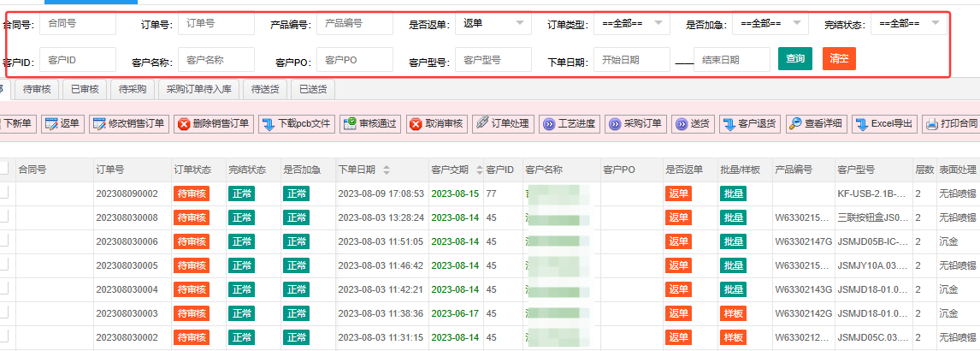The image size is (980, 351).
Task: Tick checkbox for order 202308030003
Action: pos(3,312)
